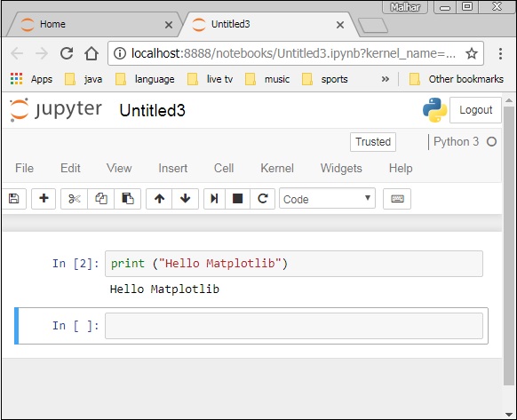Open the command palette keyboard icon
Screen dimensions: 517x420
pos(397,199)
